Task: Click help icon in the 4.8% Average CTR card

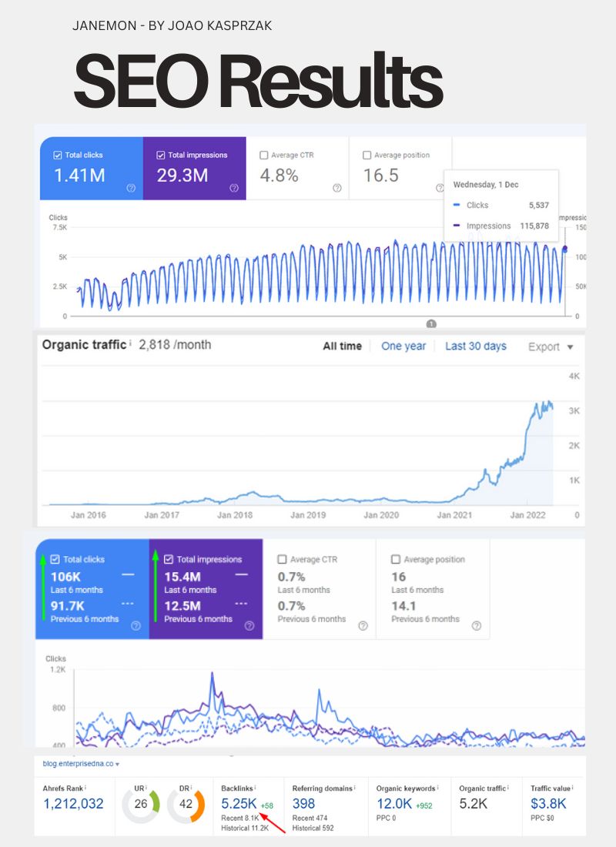Action: 336,188
